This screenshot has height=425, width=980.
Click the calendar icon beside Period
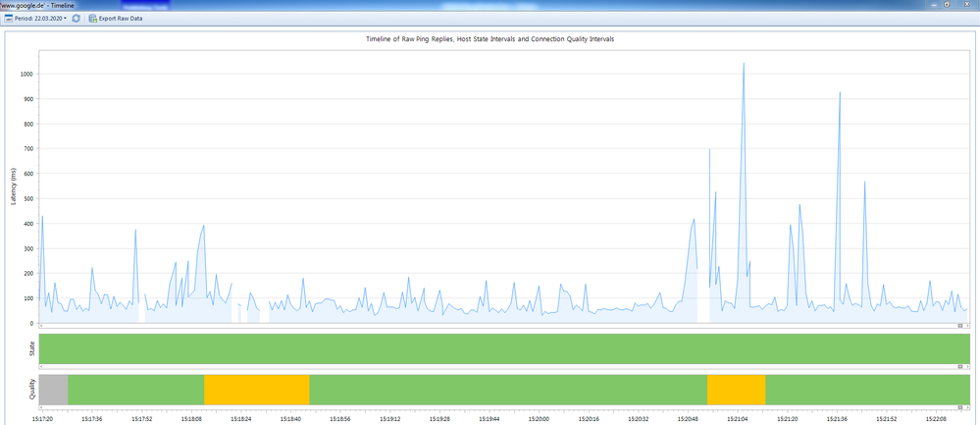[9, 19]
